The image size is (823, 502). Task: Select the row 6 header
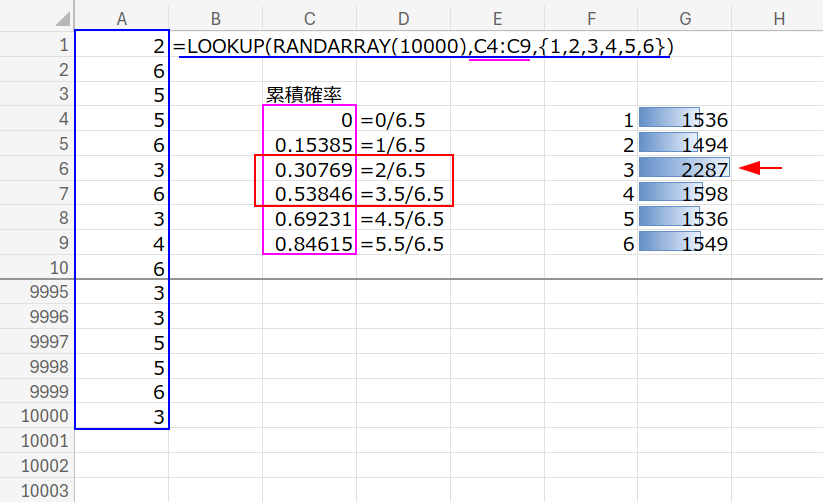36,169
